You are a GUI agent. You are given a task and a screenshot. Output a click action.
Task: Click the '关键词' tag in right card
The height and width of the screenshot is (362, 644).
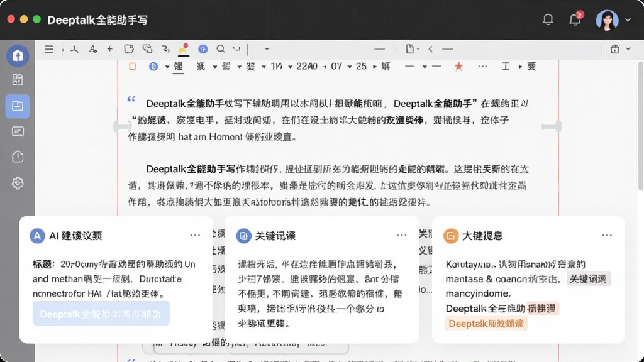pyautogui.click(x=589, y=279)
